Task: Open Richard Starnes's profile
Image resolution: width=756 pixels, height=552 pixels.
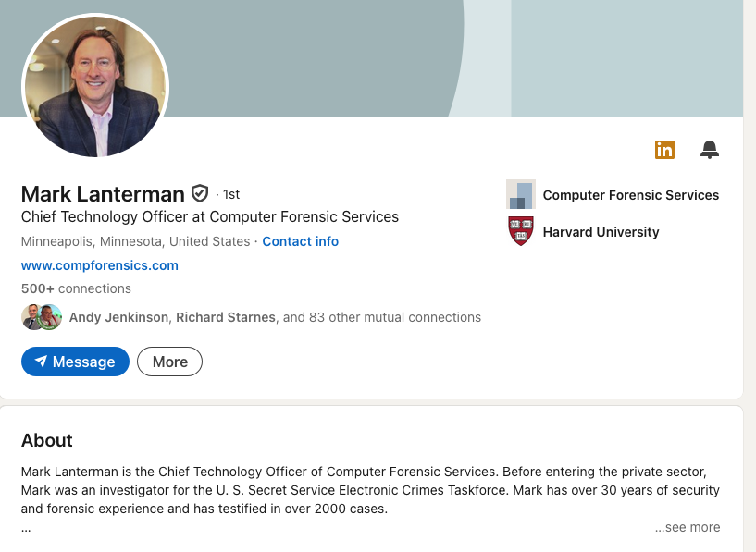Action: pos(225,316)
